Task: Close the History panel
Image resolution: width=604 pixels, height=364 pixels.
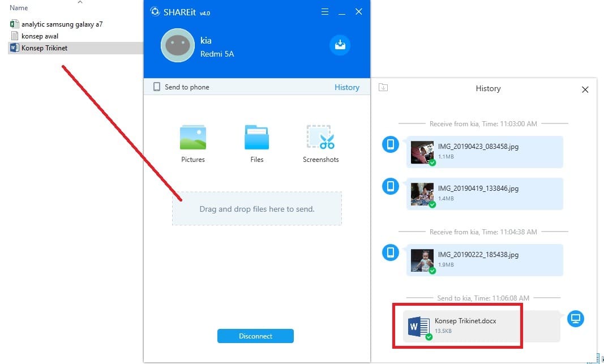Action: coord(585,89)
